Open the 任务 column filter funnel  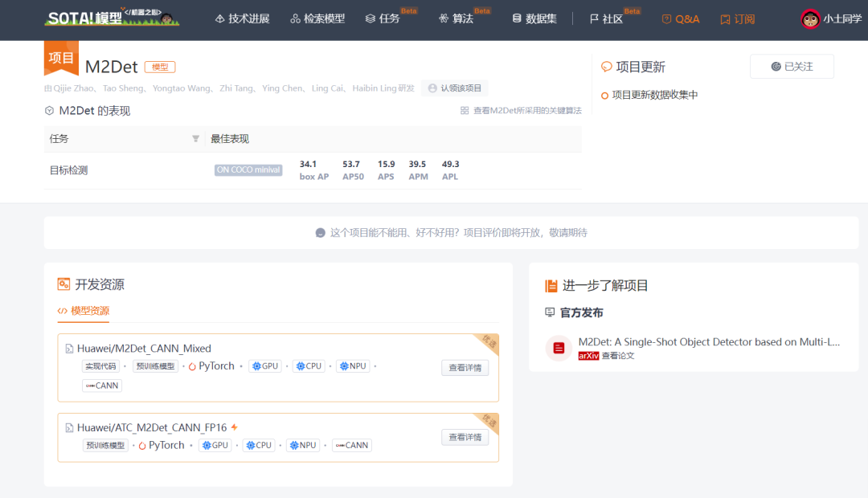(195, 139)
